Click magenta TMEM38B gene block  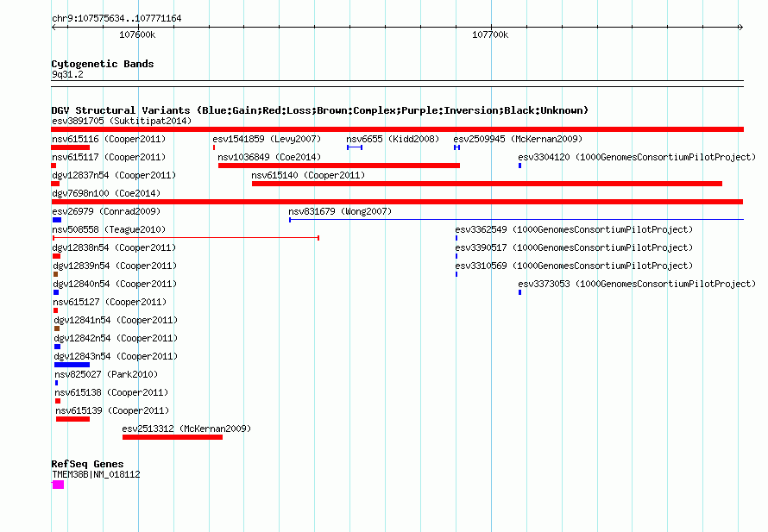59,485
